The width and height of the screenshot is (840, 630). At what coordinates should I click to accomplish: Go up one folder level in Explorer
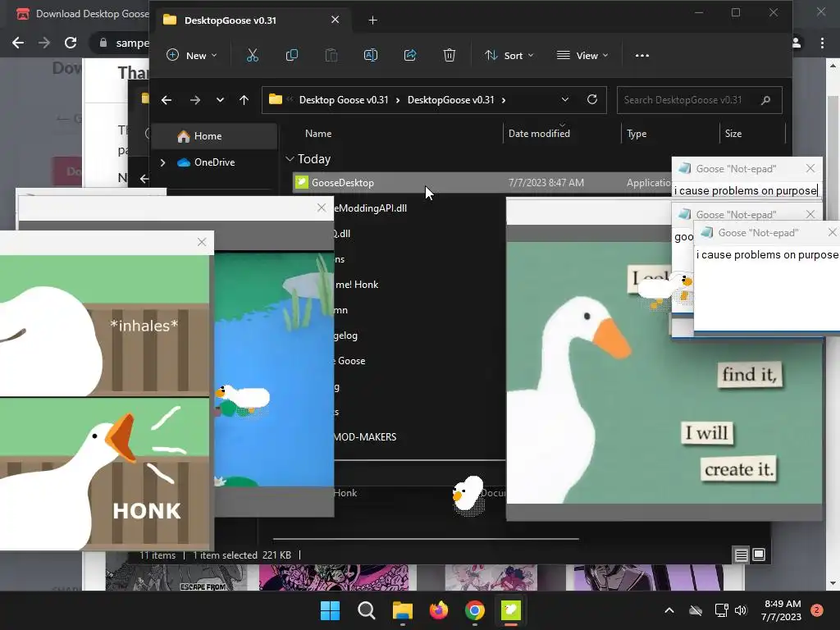click(x=244, y=100)
